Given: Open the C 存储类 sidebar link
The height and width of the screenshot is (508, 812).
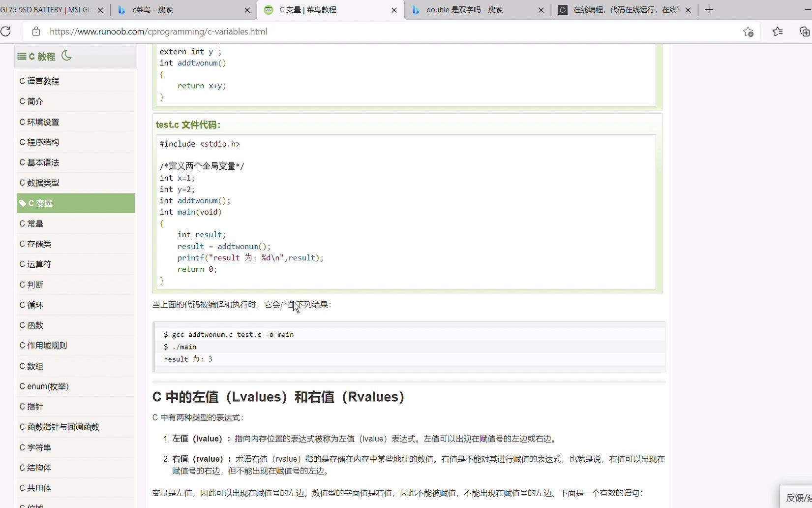Looking at the screenshot, I should point(76,244).
